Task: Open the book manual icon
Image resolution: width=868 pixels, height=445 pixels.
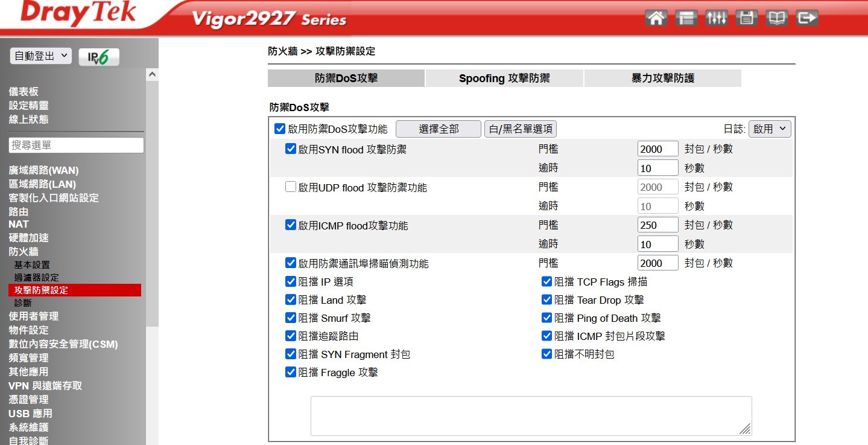Action: [776, 18]
